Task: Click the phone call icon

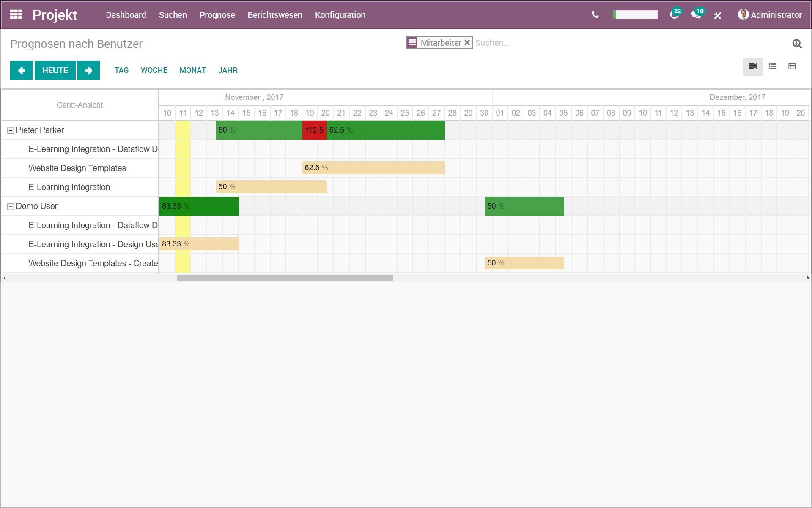Action: tap(595, 15)
